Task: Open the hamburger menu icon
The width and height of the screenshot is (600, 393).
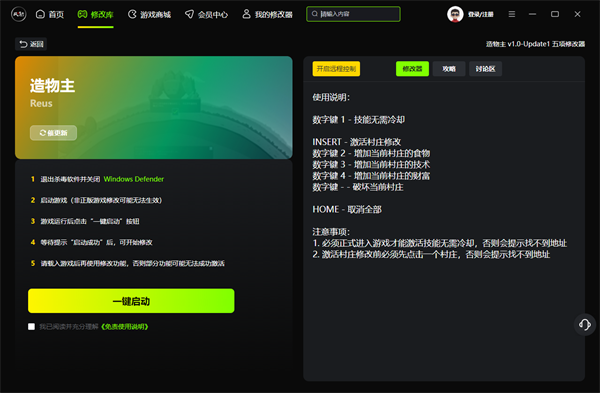Action: point(512,14)
